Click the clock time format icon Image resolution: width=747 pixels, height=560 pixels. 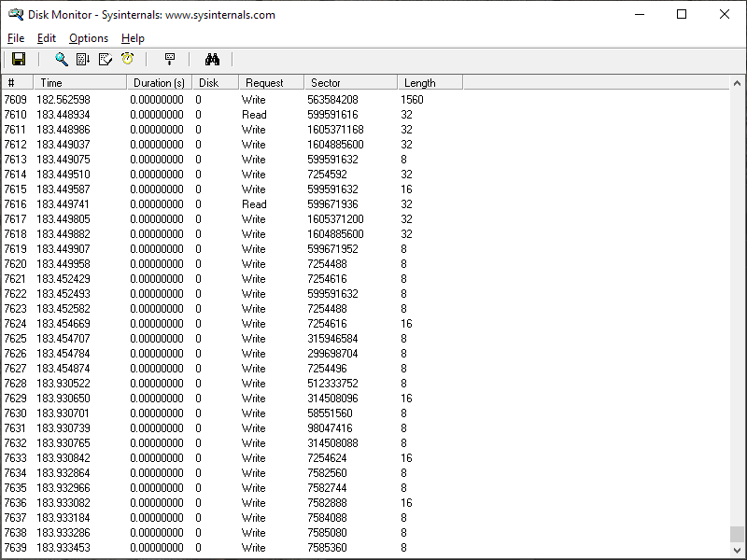(127, 60)
